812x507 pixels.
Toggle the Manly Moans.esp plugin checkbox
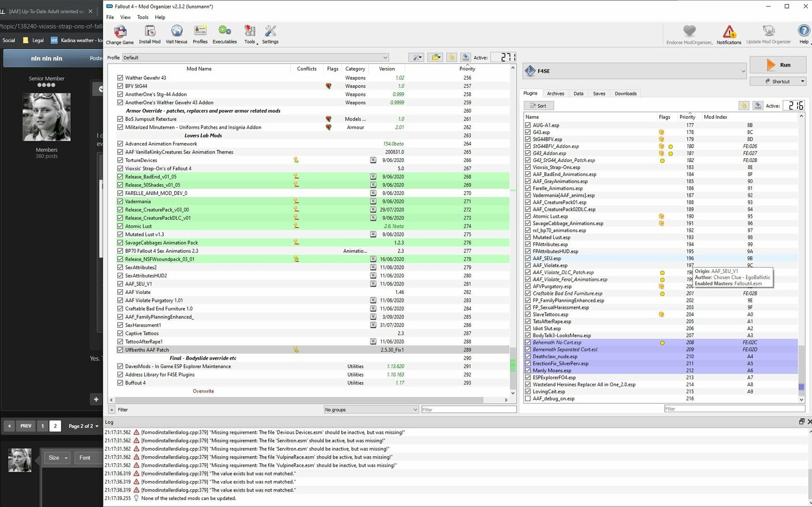(528, 370)
